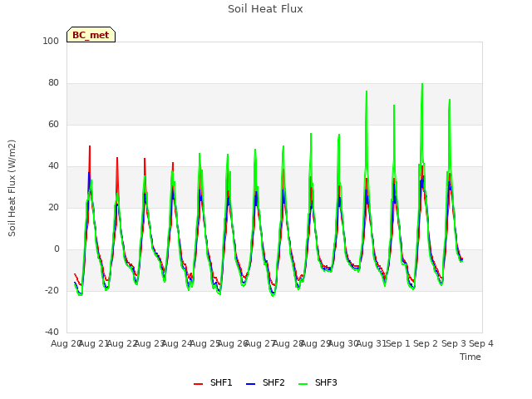The height and width of the screenshot is (399, 532).
Task: Click the Sep 1 x-axis label
Action: pyautogui.click(x=399, y=343)
